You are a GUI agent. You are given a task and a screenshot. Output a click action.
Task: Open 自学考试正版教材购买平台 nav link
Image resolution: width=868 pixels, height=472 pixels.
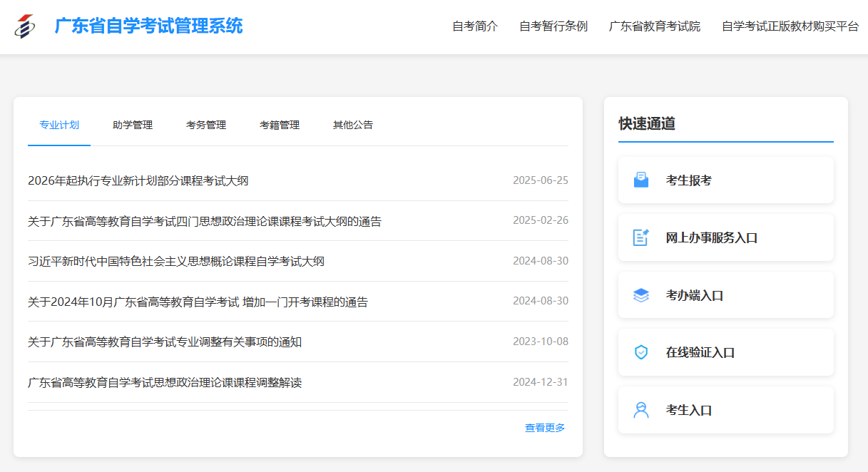click(x=790, y=26)
